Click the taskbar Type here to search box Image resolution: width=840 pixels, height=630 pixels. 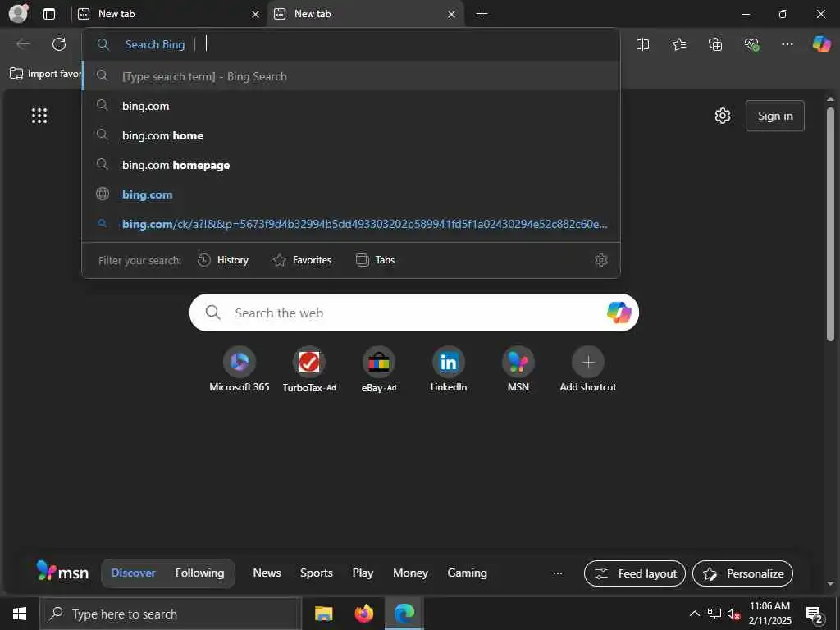[x=171, y=614]
